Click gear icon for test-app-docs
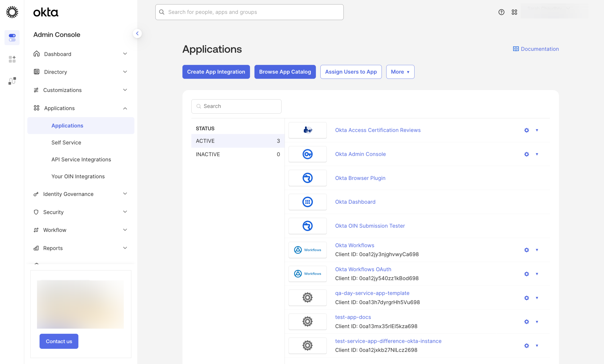This screenshot has height=364, width=604. (x=526, y=322)
